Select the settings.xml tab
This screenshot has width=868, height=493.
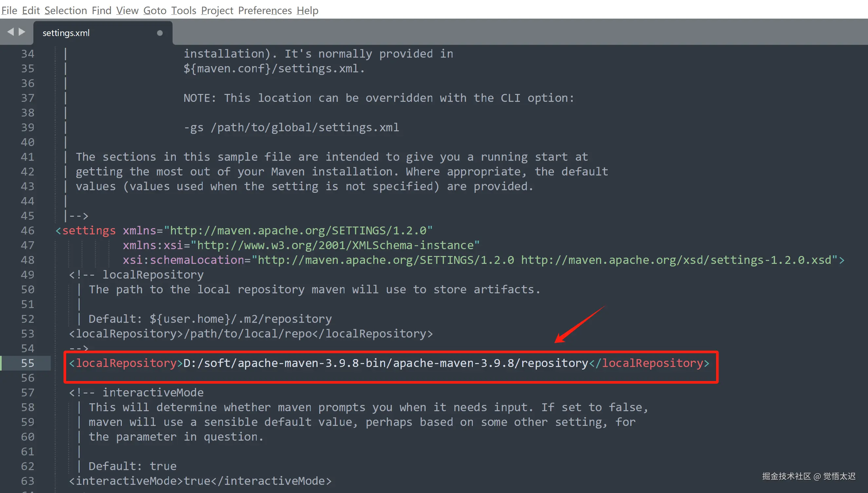(x=66, y=33)
